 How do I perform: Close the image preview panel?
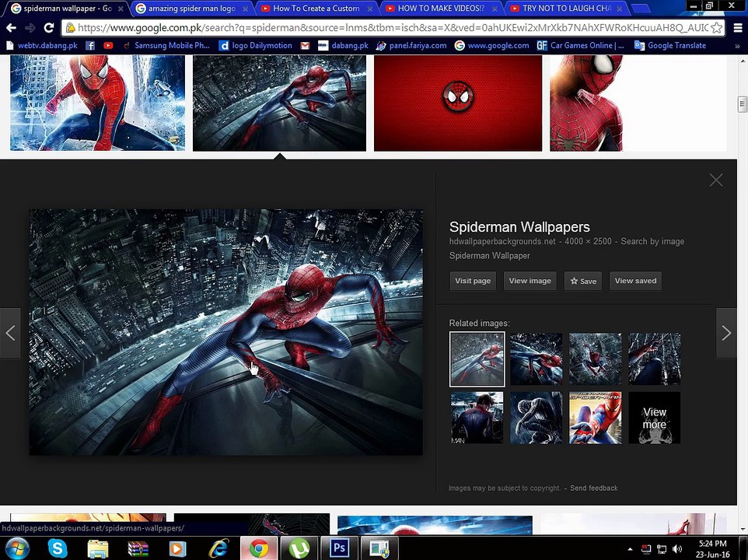click(716, 180)
